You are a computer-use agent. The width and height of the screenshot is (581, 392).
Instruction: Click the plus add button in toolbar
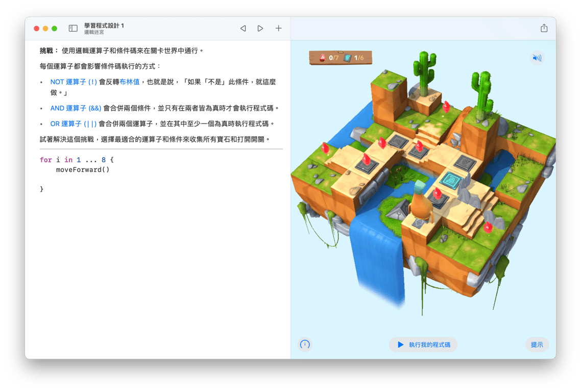278,28
